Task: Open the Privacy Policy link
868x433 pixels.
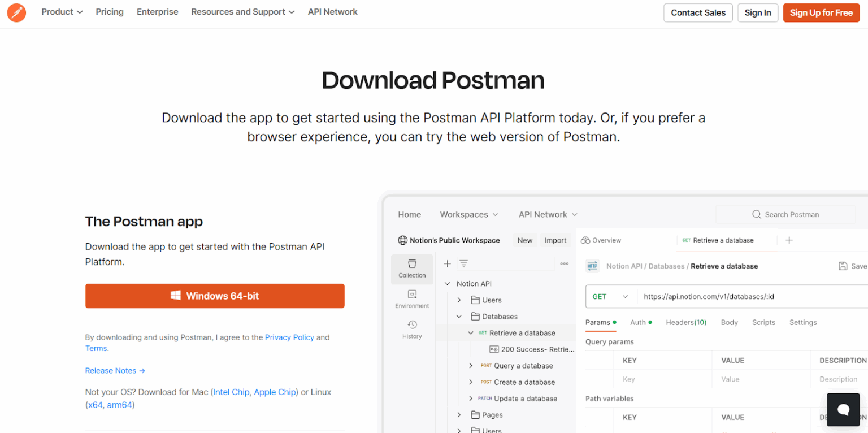Action: coord(289,337)
